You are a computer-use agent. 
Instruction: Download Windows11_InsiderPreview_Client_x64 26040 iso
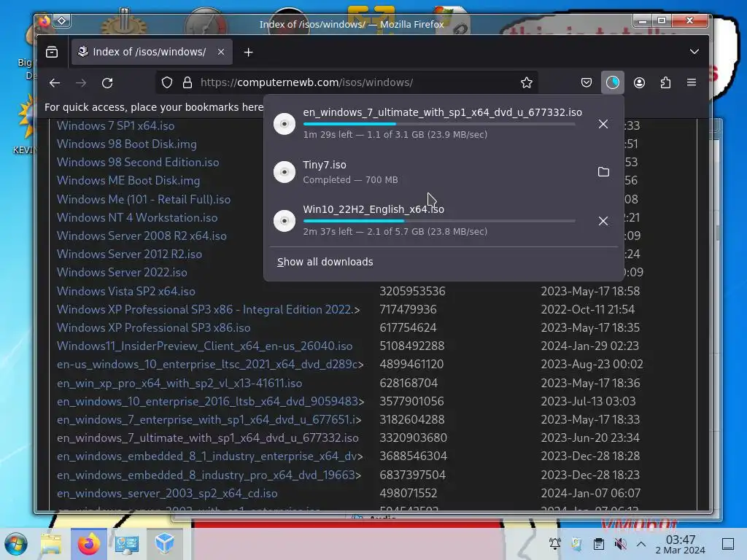[x=205, y=346]
